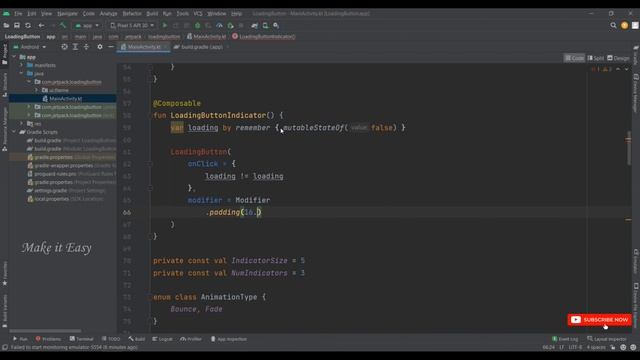Click the Back navigation arrow icon
The height and width of the screenshot is (360, 640).
pos(41,25)
